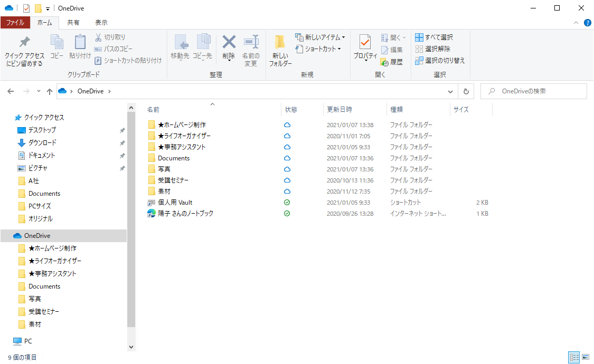Switch to the View (表示) tab
Viewport: 594px width, 364px height.
point(101,23)
